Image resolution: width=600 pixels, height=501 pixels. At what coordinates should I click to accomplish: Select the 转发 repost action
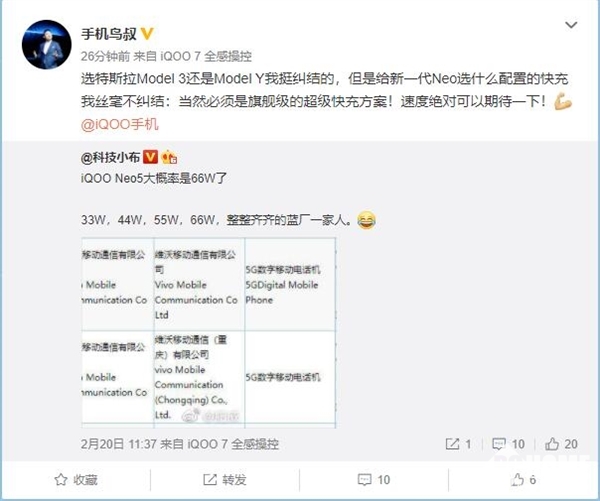click(x=225, y=480)
